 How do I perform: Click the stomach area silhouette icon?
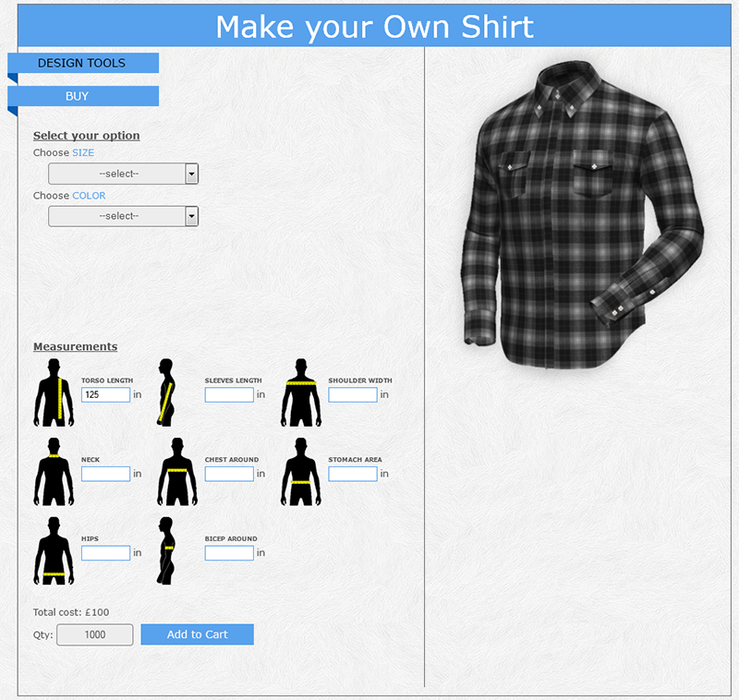pos(301,472)
